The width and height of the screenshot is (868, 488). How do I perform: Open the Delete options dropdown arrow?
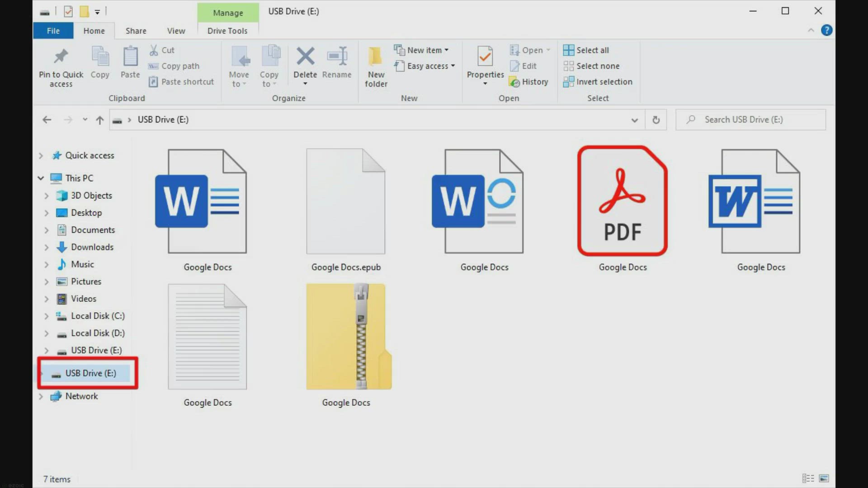[305, 84]
